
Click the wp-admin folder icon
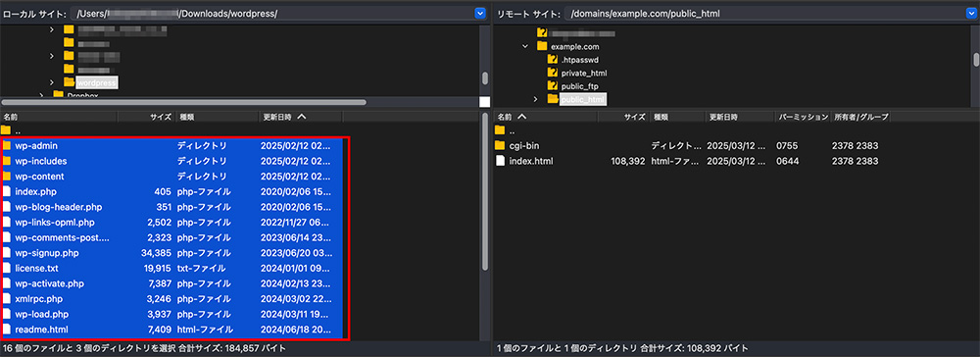click(7, 146)
